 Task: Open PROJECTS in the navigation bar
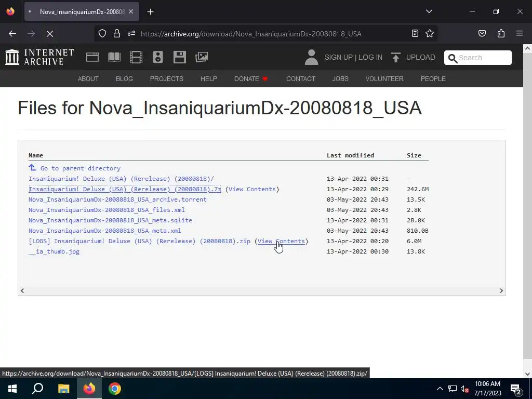click(x=167, y=79)
